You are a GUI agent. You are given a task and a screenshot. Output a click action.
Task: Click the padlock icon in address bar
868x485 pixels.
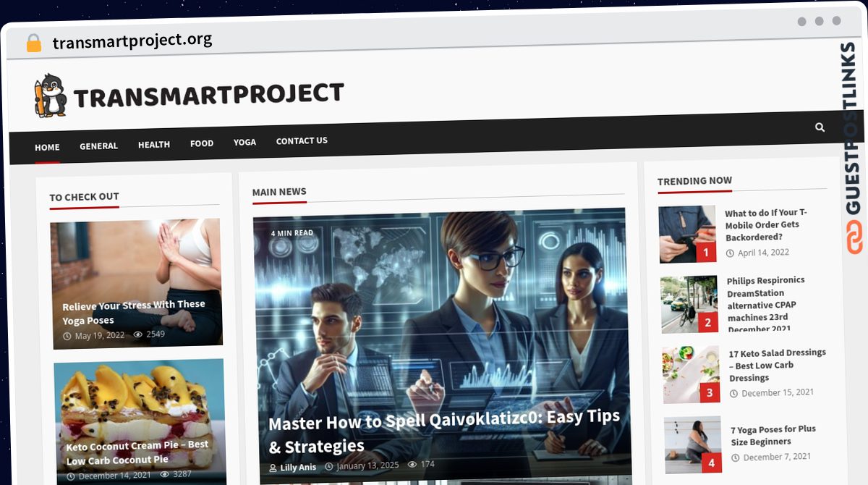[x=33, y=43]
